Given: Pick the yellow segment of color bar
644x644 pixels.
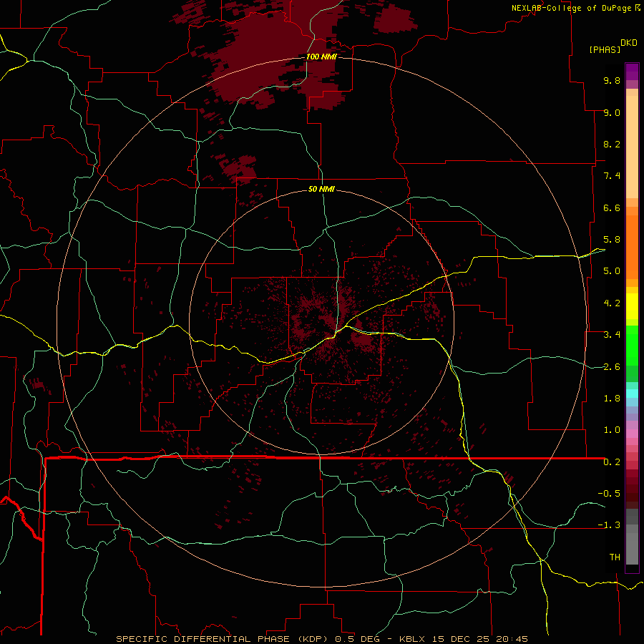Looking at the screenshot, I should point(632,306).
